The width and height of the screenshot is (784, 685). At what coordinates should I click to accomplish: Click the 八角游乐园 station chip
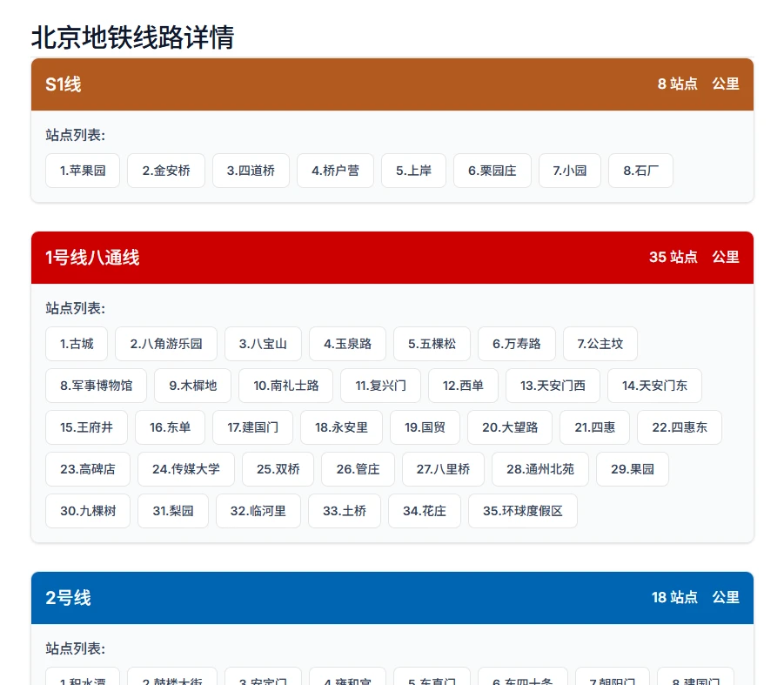click(166, 344)
